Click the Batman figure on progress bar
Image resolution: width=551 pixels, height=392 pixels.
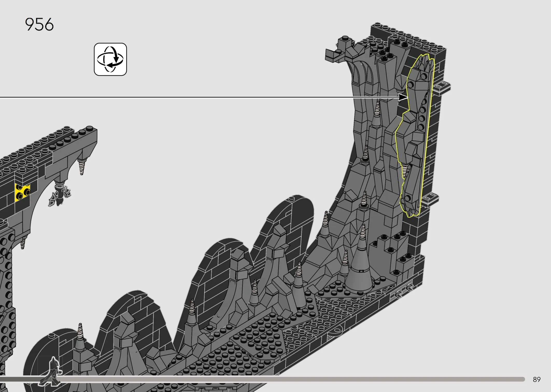[51, 371]
